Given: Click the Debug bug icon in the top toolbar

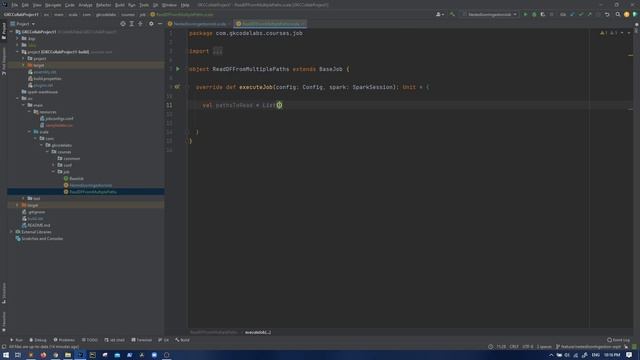Looking at the screenshot, I should (534, 14).
